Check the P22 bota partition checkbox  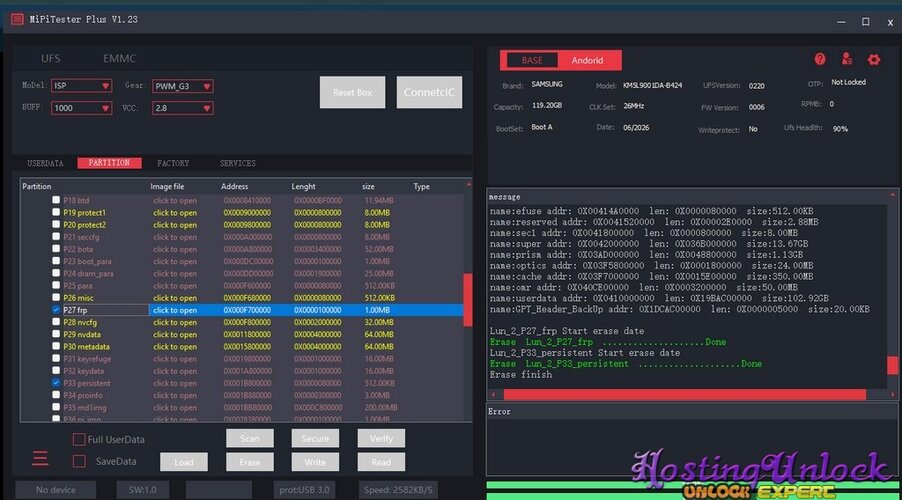[x=56, y=249]
